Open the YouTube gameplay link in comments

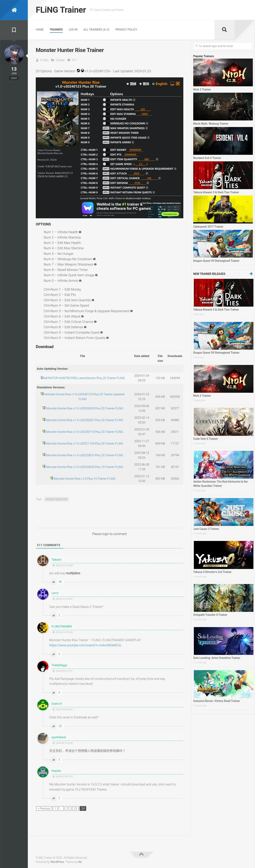[85, 645]
